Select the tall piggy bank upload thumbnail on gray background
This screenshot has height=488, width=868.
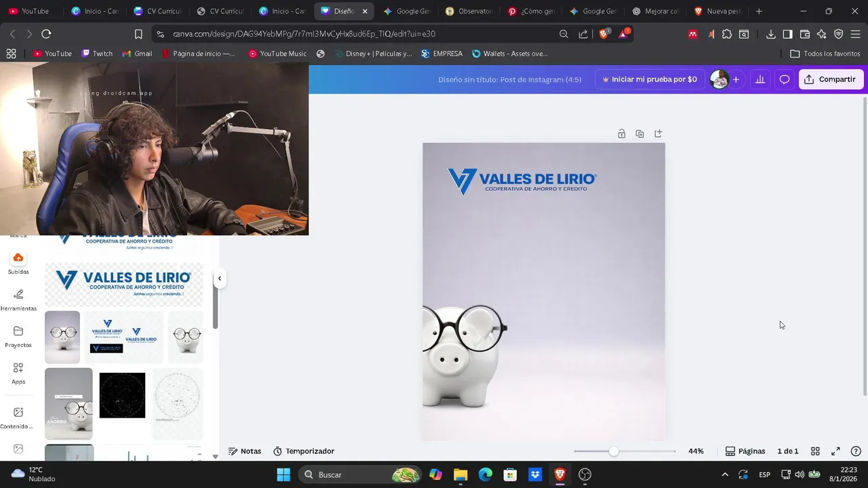pyautogui.click(x=62, y=337)
